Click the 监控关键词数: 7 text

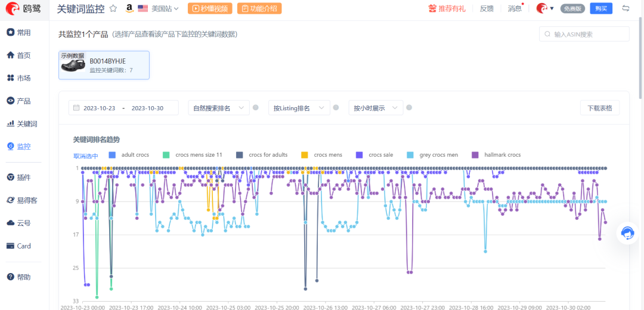pyautogui.click(x=111, y=70)
